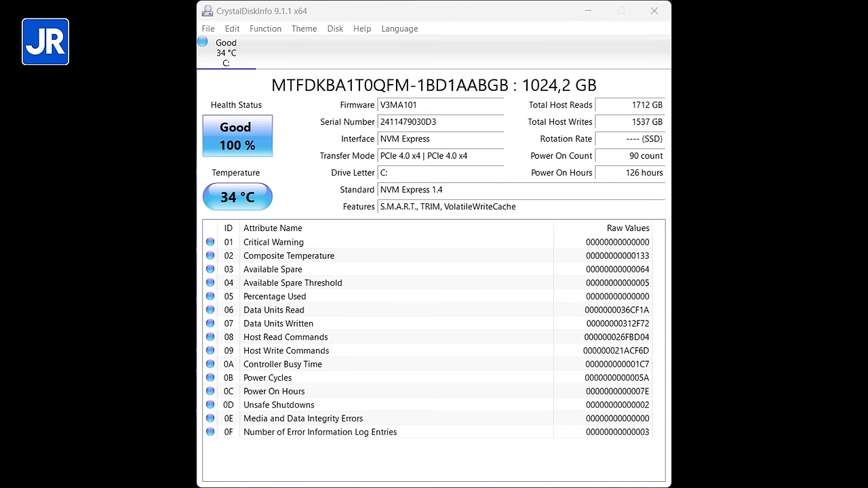Click the CrystalDiskInfo app icon in title bar
Image resolution: width=868 pixels, height=488 pixels.
(208, 11)
